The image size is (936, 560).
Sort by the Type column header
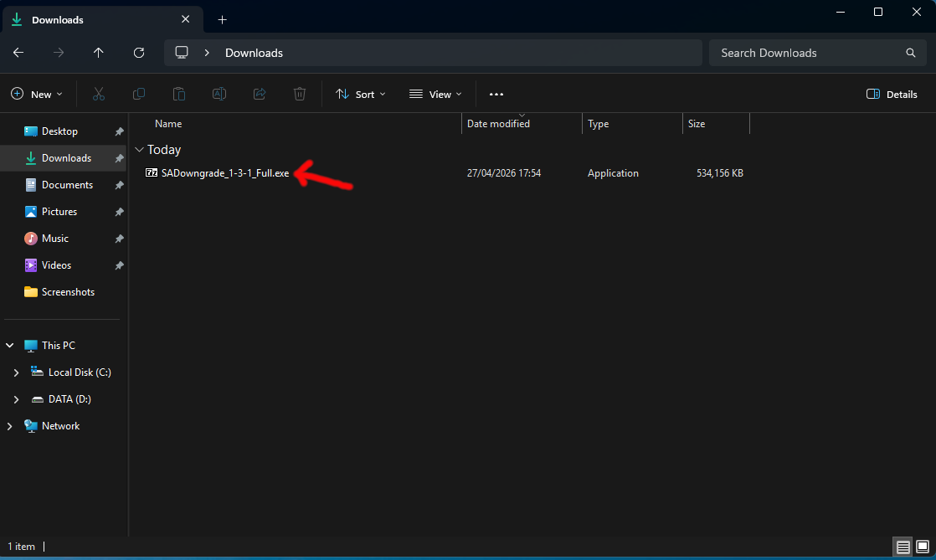(x=632, y=124)
